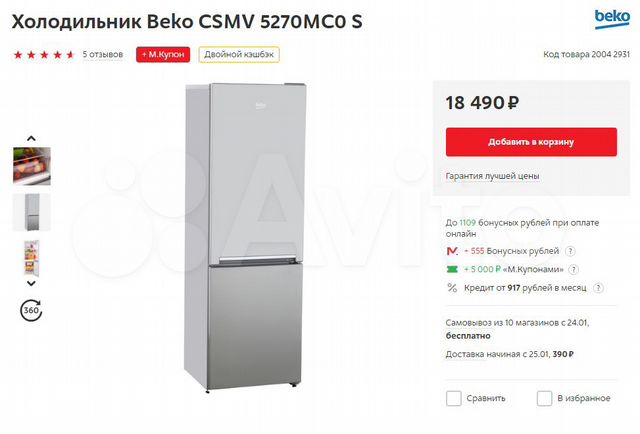Tick the В избранное checkbox
Viewport: 640px width, 434px height.
point(545,398)
